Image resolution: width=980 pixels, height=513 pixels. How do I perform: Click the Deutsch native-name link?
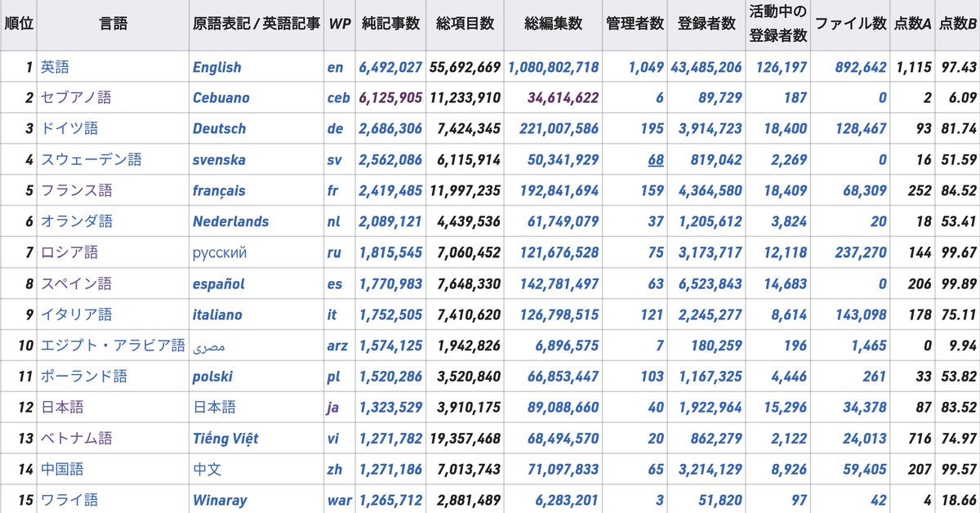[x=219, y=129]
